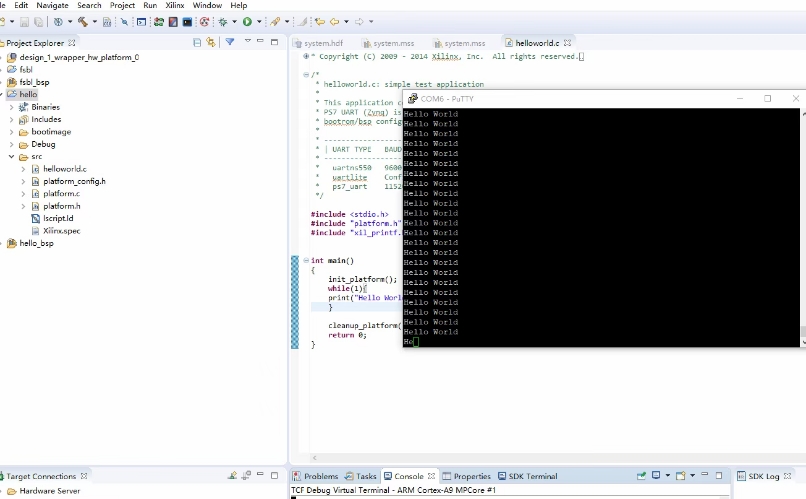The height and width of the screenshot is (499, 806).
Task: Click the Program Flash toolbar icon
Action: click(173, 22)
